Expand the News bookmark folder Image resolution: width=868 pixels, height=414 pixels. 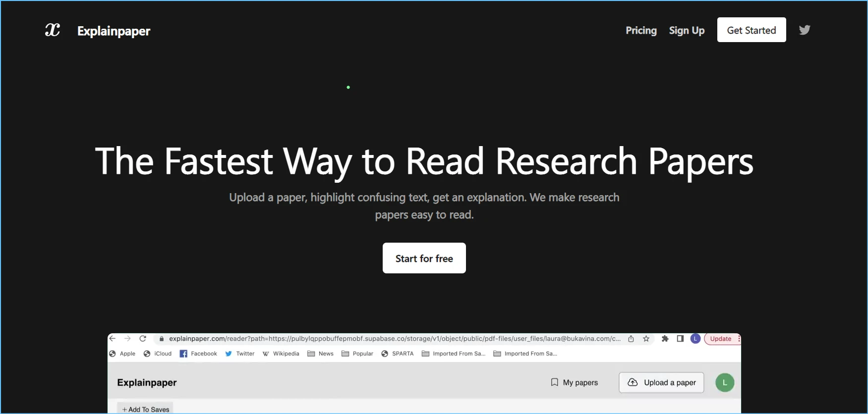[320, 354]
